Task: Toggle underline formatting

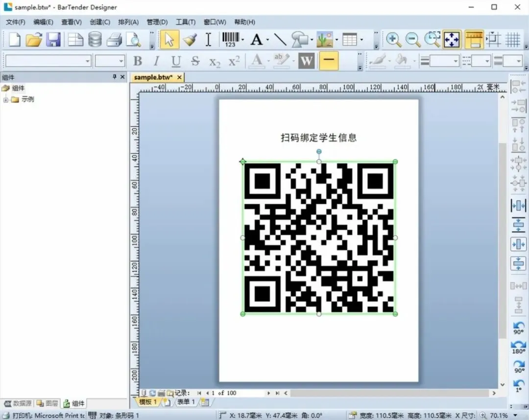Action: click(176, 61)
